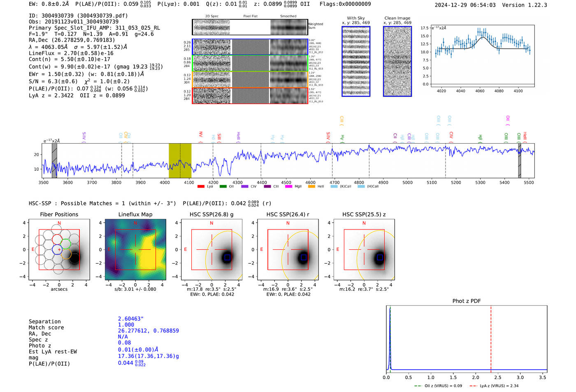
Task: Open the Clean Image cutout
Action: [x=397, y=61]
